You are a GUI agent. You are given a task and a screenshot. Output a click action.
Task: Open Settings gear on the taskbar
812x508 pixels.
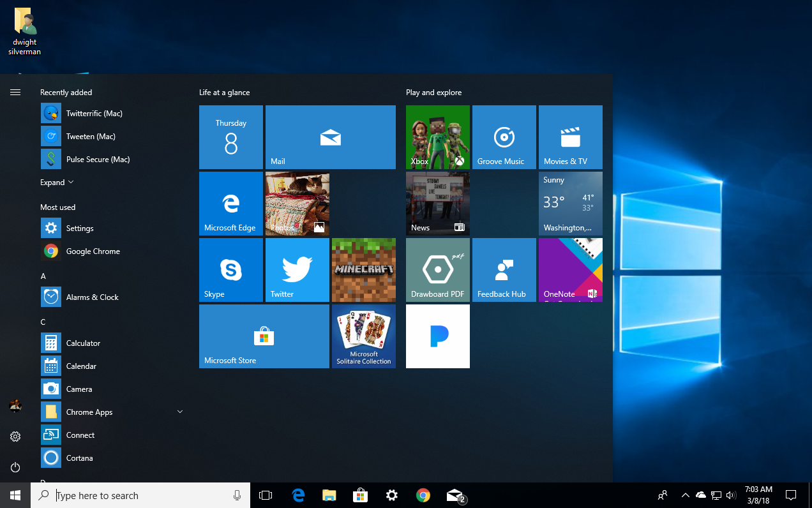[x=391, y=495]
